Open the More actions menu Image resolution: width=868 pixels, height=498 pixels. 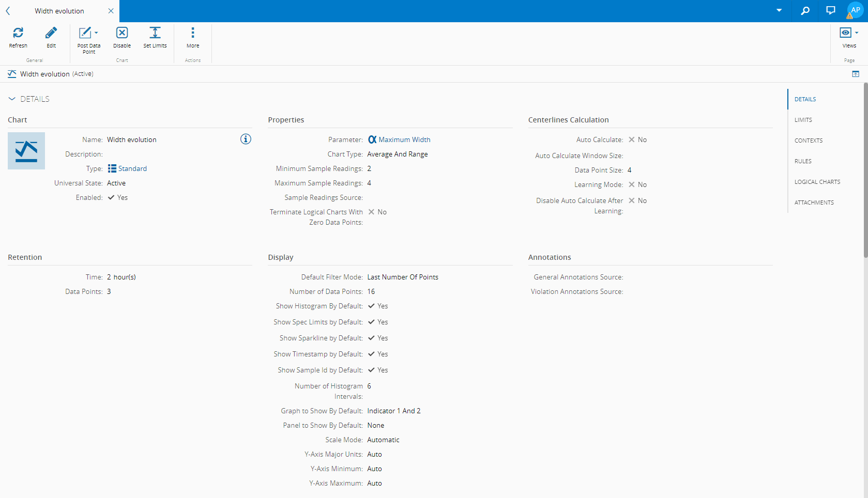point(193,33)
